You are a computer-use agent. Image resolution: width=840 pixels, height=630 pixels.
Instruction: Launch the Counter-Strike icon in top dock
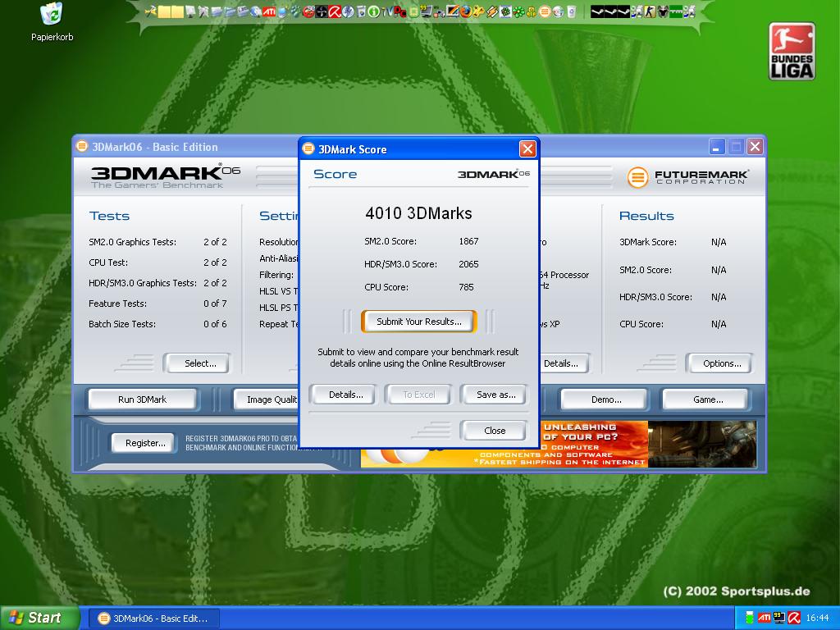650,11
